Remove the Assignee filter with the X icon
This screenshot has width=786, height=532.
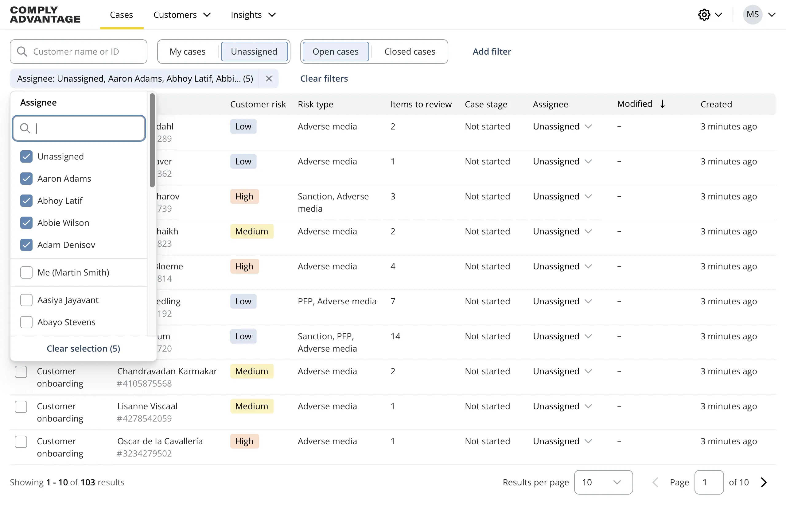tap(269, 79)
